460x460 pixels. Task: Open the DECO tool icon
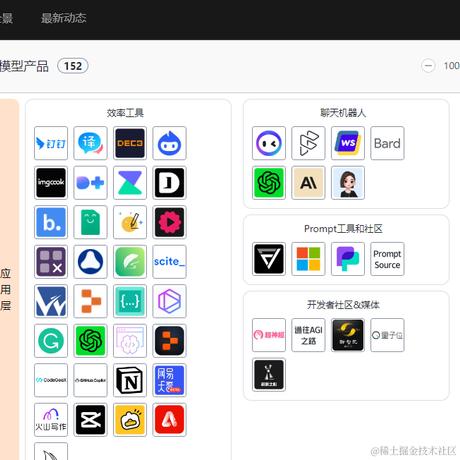coord(130,143)
